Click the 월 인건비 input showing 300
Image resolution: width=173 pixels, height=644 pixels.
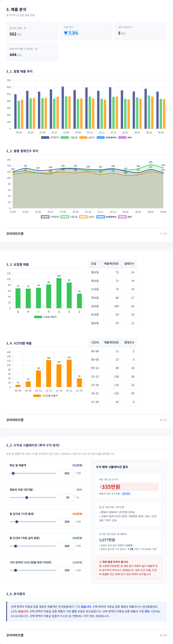66,546
